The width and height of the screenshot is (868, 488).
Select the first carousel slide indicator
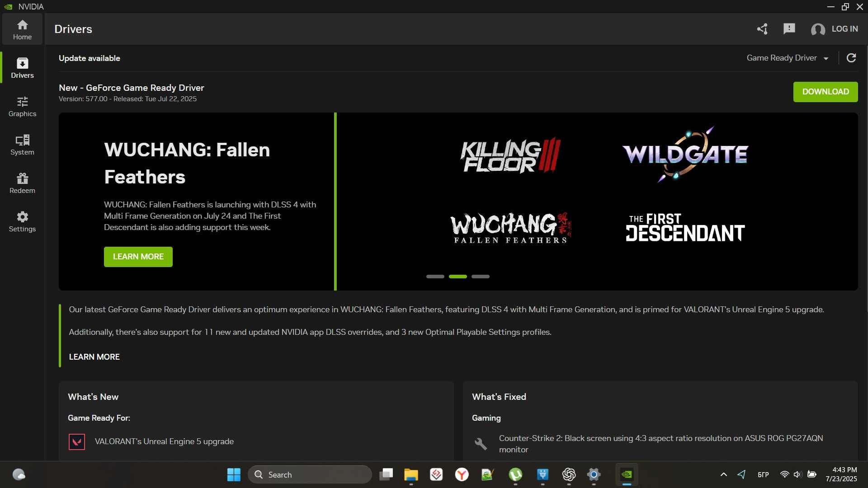435,277
